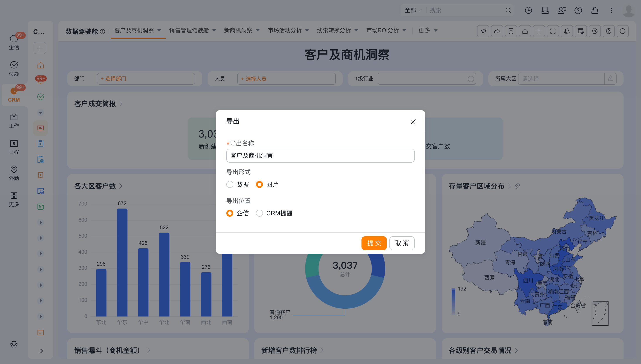This screenshot has width=641, height=364.
Task: Select the 图片 export format radio
Action: [x=259, y=184]
